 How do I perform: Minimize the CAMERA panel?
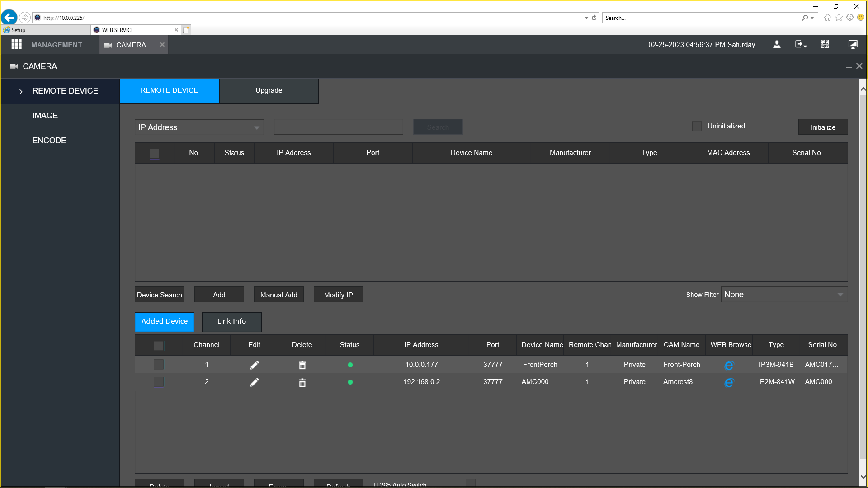click(x=849, y=67)
